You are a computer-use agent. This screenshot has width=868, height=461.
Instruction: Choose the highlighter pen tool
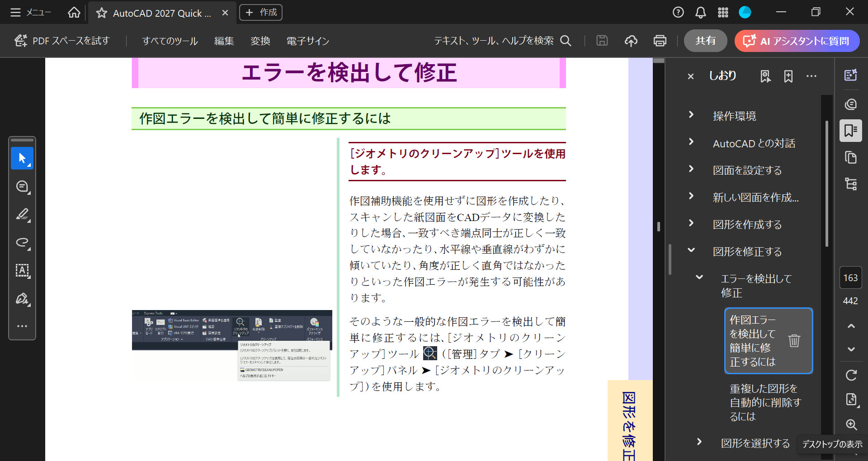[22, 214]
